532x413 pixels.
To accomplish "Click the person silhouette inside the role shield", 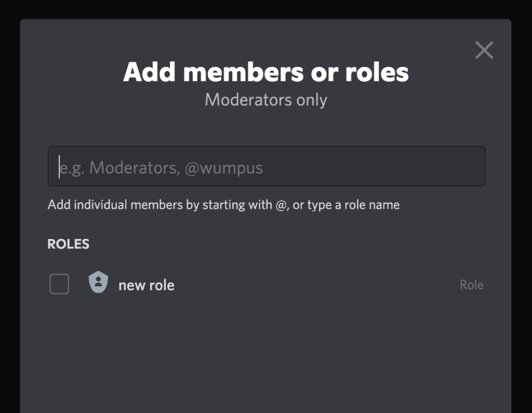I will 98,284.
